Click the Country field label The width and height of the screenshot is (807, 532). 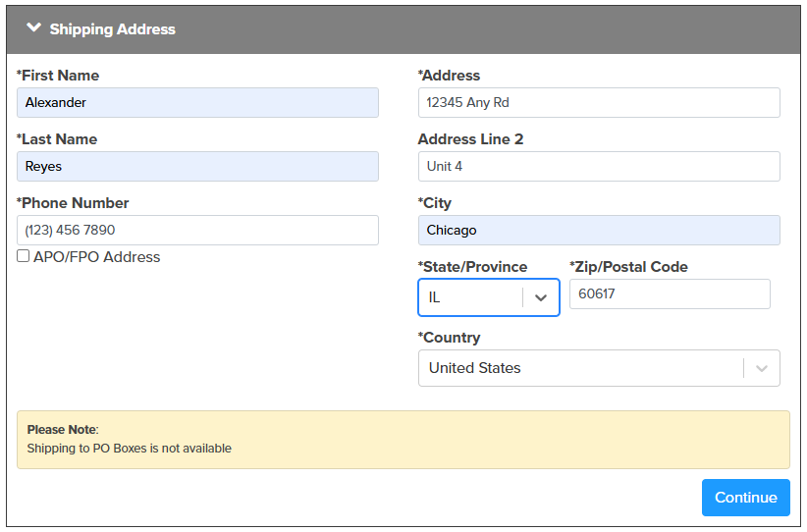(449, 338)
